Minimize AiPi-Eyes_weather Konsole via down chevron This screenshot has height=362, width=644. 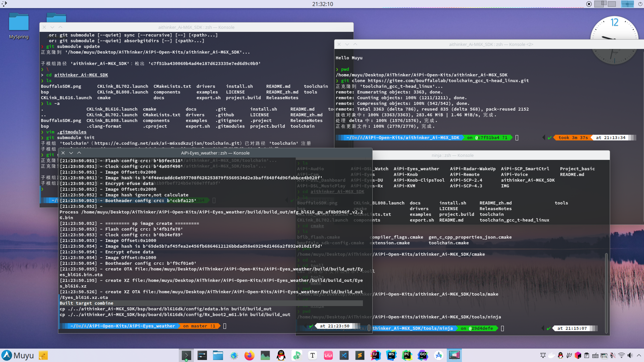(71, 153)
